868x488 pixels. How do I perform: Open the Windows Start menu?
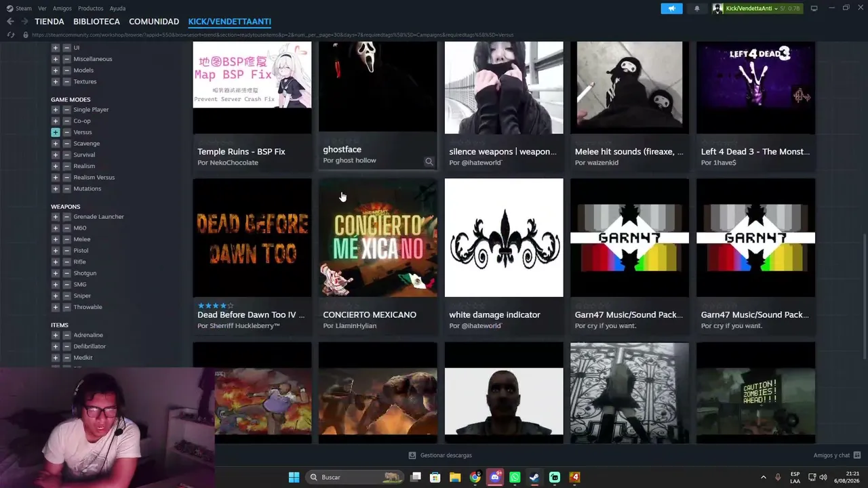(294, 477)
